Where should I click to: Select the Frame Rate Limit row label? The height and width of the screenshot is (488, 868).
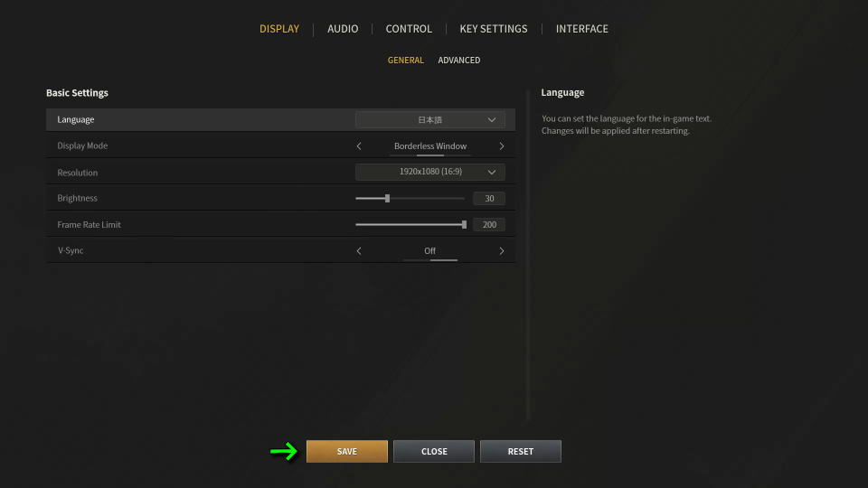(90, 225)
